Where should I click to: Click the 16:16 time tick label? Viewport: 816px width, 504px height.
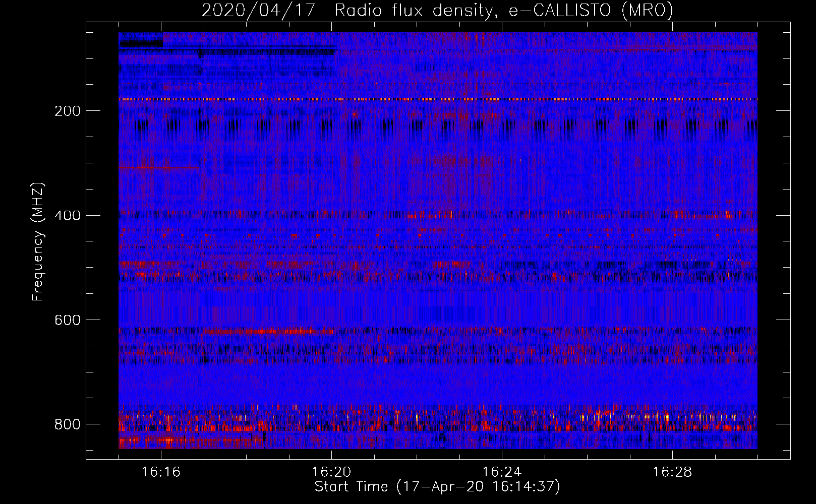click(161, 472)
